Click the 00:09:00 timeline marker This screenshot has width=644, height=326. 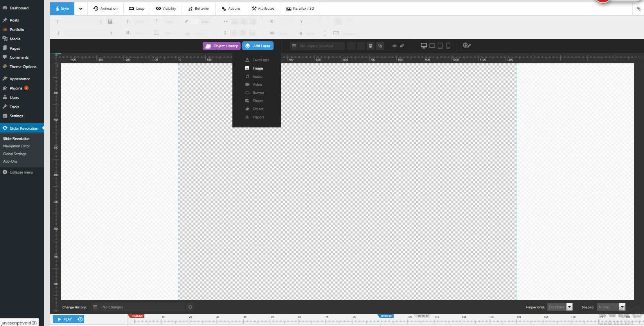coord(386,316)
